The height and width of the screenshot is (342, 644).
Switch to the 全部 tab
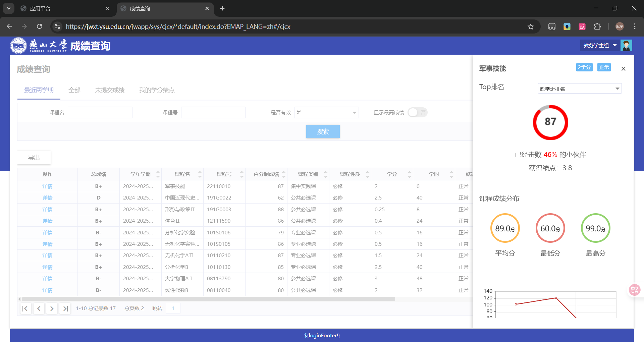(x=74, y=90)
